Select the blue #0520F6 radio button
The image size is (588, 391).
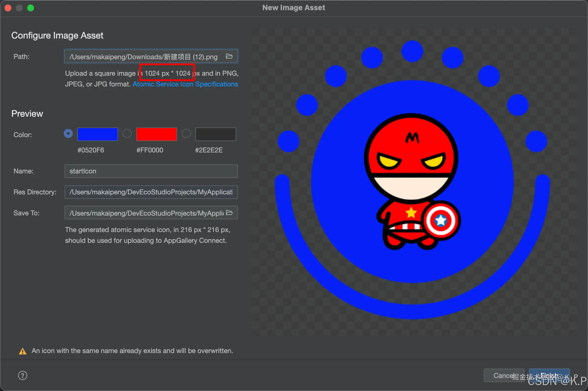(x=68, y=133)
